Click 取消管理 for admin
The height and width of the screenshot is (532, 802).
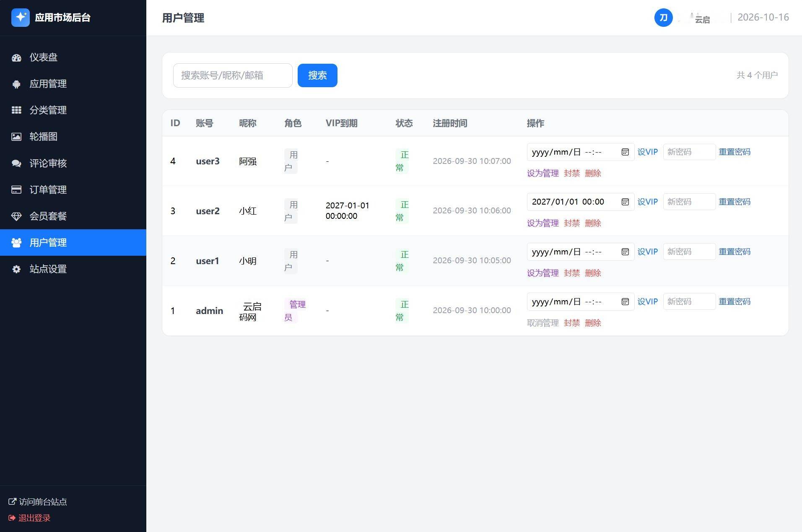pos(542,323)
